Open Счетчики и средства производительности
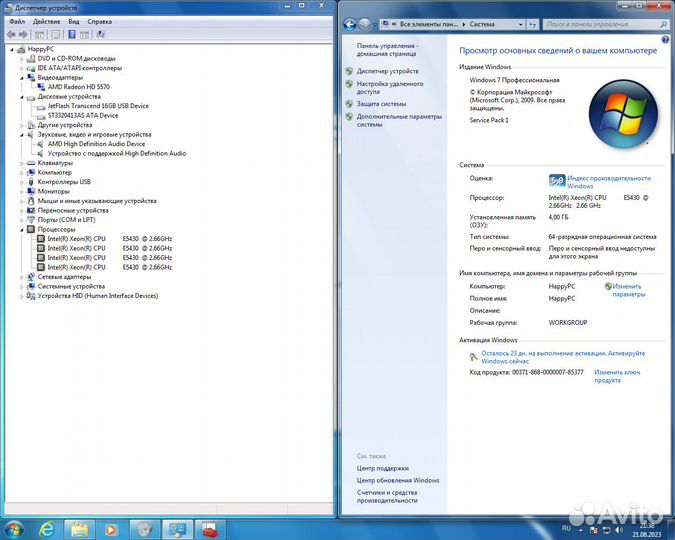 (x=387, y=497)
